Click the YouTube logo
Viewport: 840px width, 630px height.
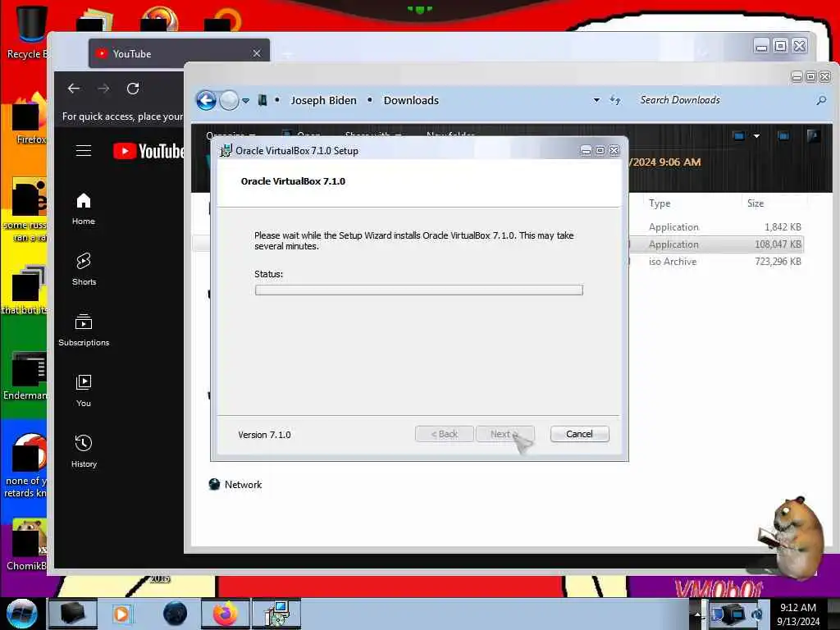149,151
